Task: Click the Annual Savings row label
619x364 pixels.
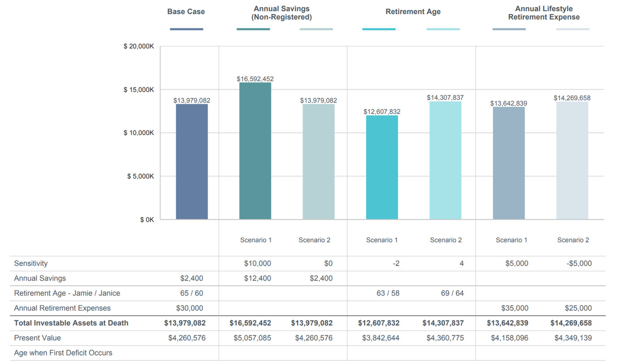Action: click(x=40, y=278)
